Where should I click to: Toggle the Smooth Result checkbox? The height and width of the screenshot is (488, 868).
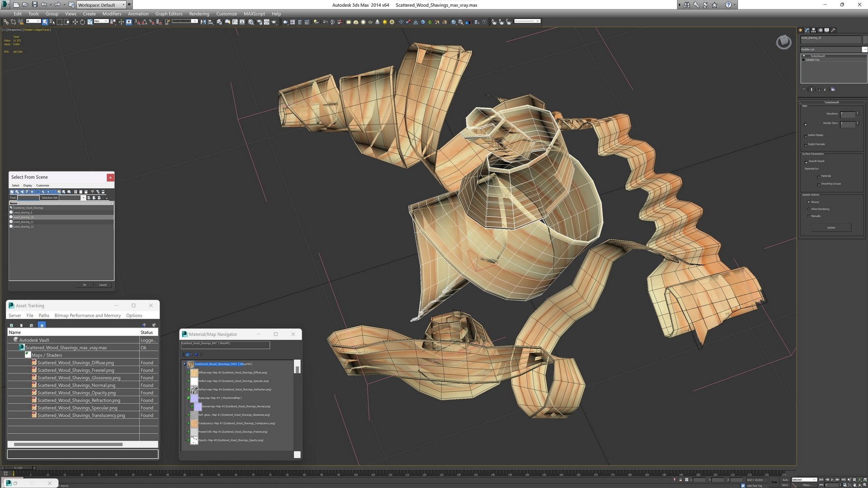[806, 162]
